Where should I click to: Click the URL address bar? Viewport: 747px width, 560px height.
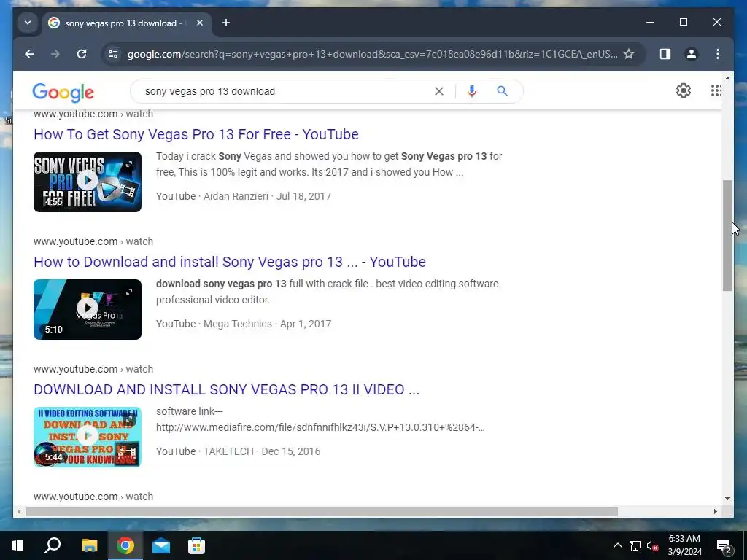372,54
